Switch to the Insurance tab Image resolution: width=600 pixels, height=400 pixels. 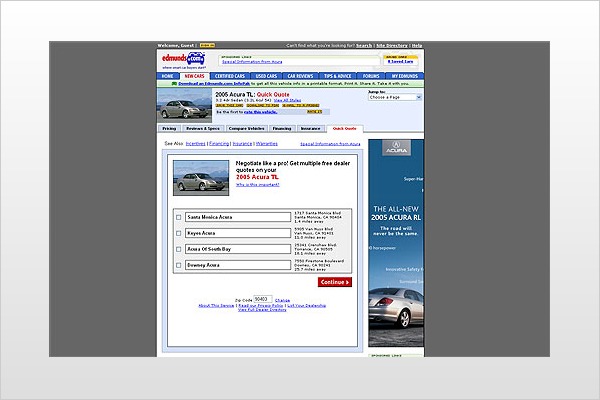310,129
